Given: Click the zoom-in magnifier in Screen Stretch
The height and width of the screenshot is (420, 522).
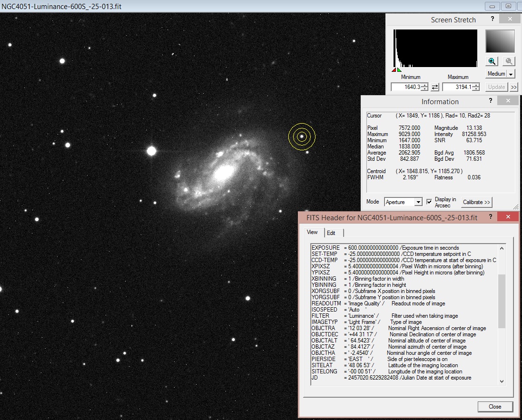Looking at the screenshot, I should (x=492, y=61).
